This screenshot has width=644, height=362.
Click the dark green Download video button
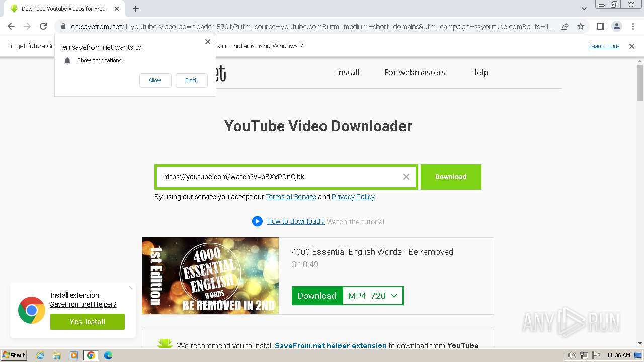pyautogui.click(x=317, y=296)
